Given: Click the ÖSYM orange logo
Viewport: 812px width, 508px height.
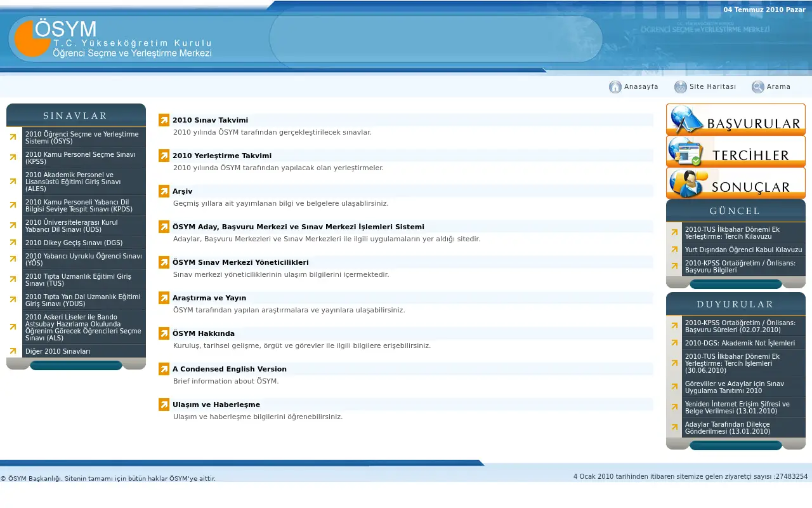Looking at the screenshot, I should tap(32, 39).
